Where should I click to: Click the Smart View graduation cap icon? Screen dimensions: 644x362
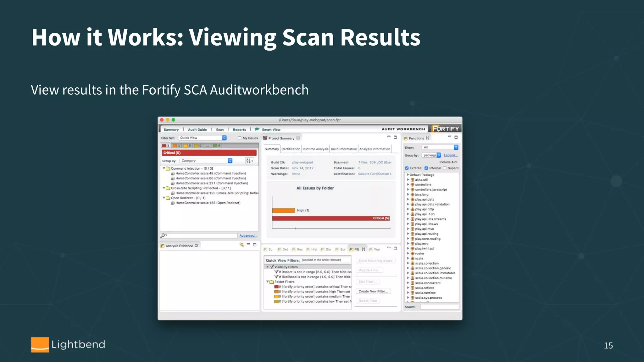(x=257, y=129)
